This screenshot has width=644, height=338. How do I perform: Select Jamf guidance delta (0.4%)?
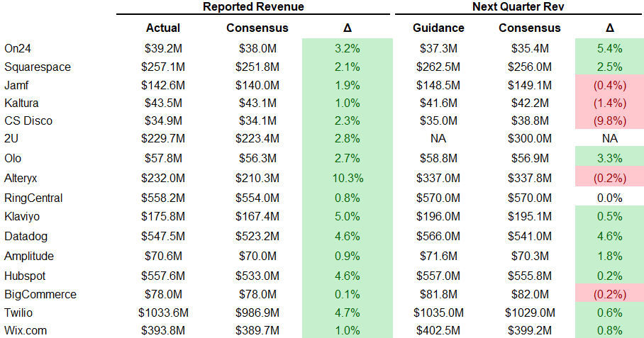pos(609,85)
